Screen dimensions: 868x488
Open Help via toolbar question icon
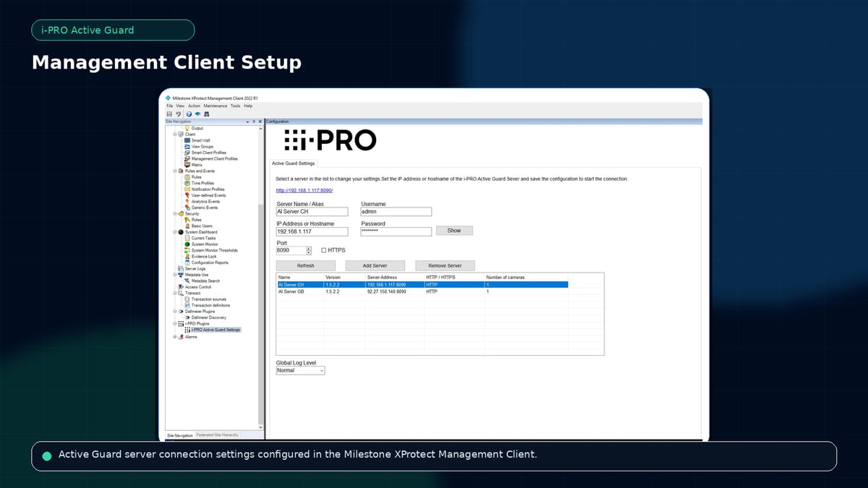[189, 114]
